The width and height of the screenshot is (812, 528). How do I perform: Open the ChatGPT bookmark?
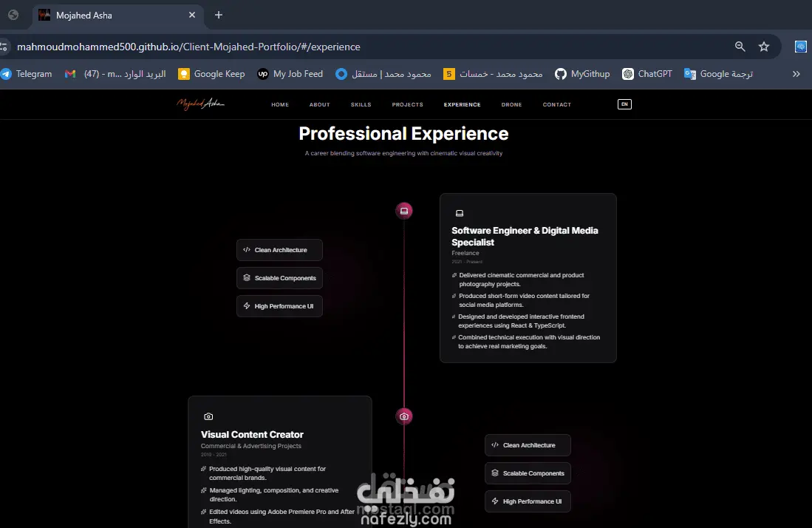pos(647,74)
